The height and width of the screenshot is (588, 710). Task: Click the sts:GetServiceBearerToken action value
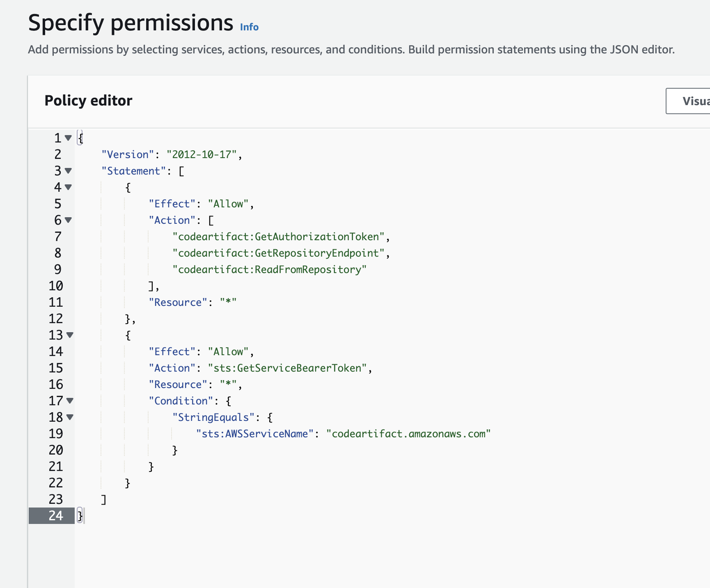[x=287, y=368]
